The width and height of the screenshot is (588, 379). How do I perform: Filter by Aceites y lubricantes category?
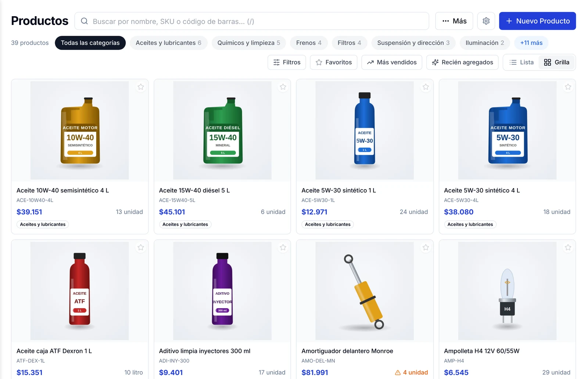pos(168,43)
